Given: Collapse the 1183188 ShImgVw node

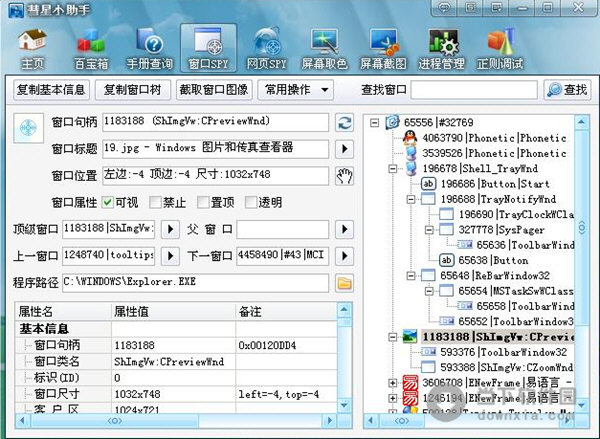Looking at the screenshot, I should (x=393, y=337).
